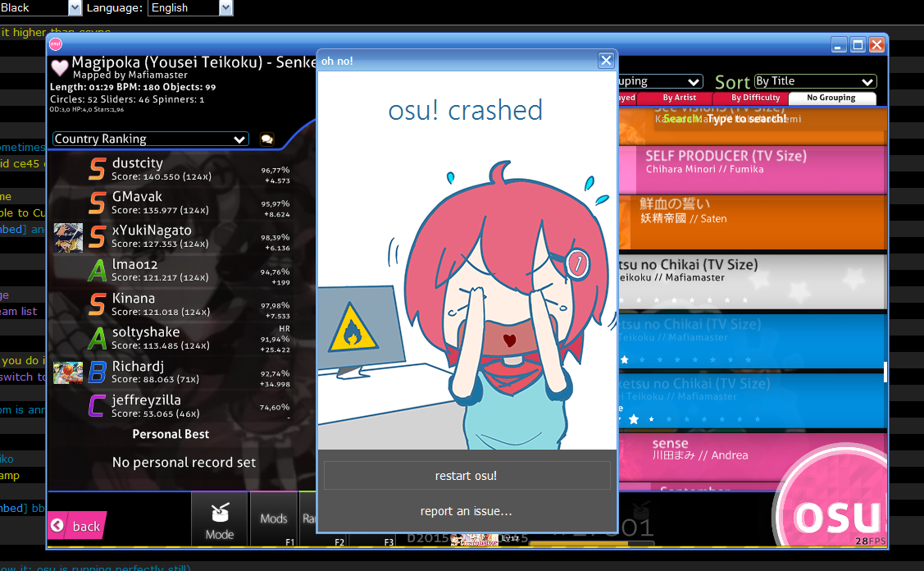Screen dimensions: 924x571
Task: Click the song list scrollbar handle
Action: [885, 372]
